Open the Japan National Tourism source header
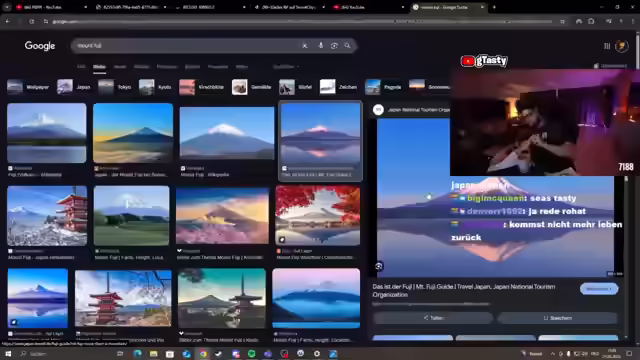This screenshot has height=360, width=640. click(x=412, y=110)
